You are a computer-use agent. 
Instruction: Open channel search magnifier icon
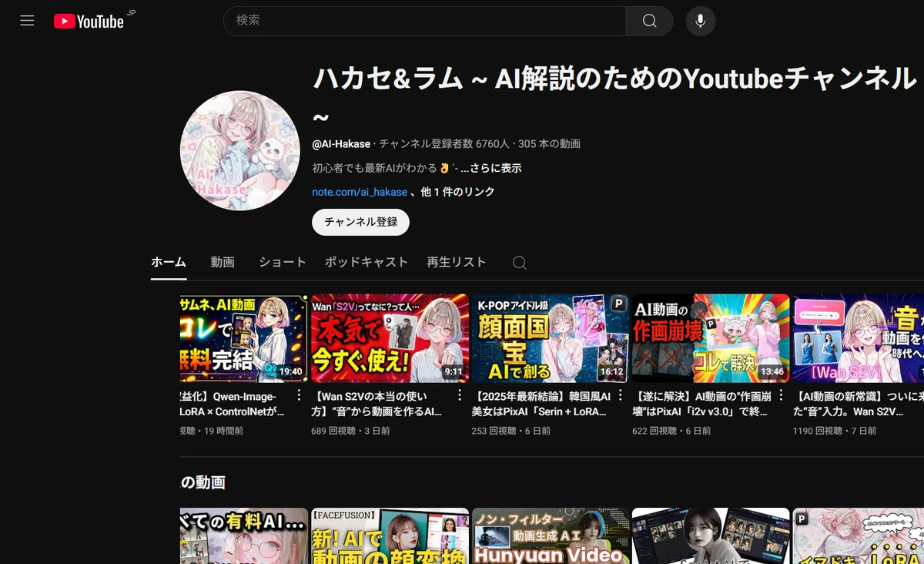coord(520,263)
